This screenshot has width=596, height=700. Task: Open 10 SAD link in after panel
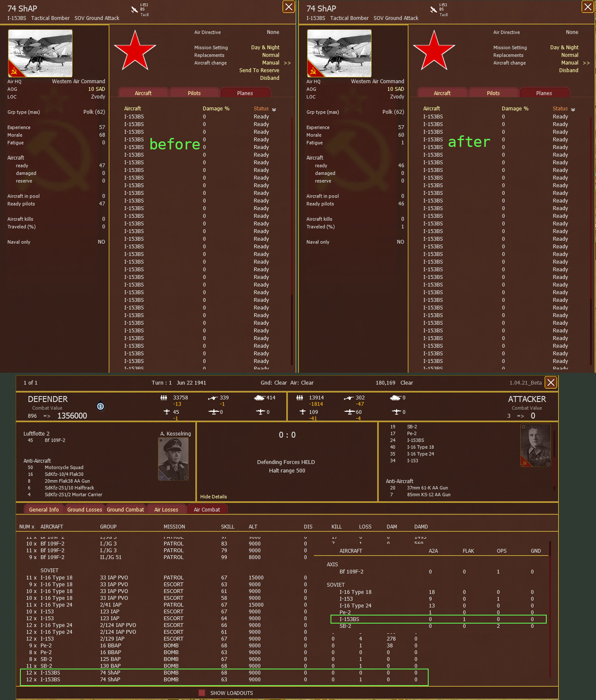pyautogui.click(x=395, y=89)
